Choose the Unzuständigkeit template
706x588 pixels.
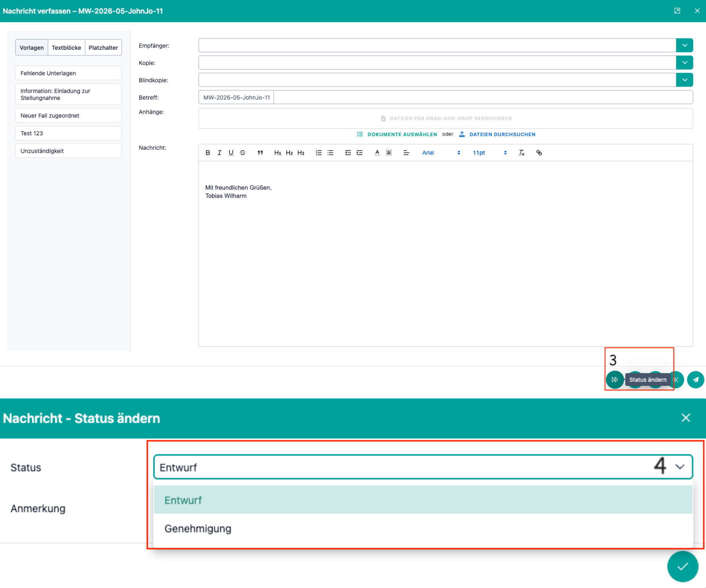[x=69, y=151]
